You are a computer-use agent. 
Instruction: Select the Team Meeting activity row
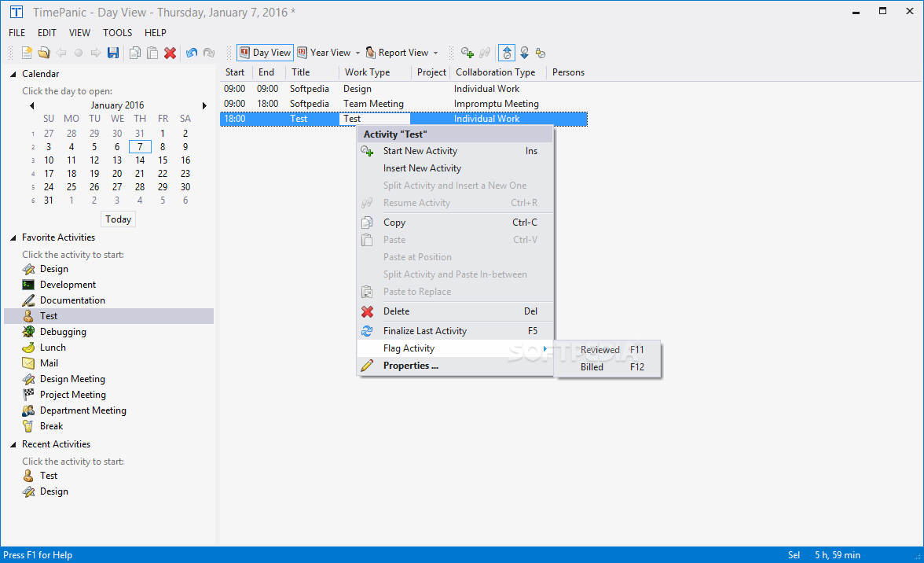tap(404, 104)
